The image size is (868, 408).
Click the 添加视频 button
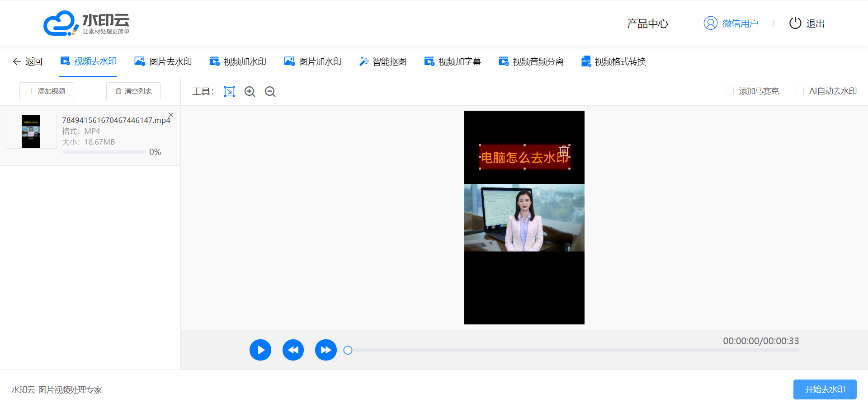click(47, 91)
